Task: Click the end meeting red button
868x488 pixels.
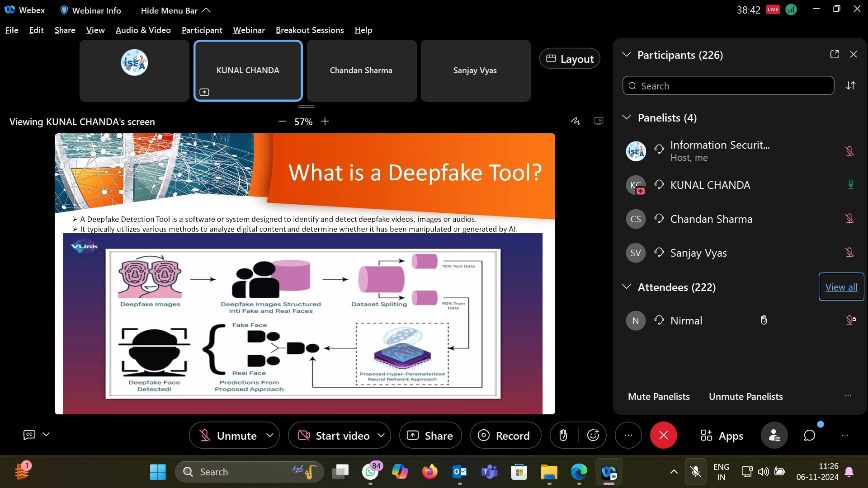Action: [x=663, y=435]
